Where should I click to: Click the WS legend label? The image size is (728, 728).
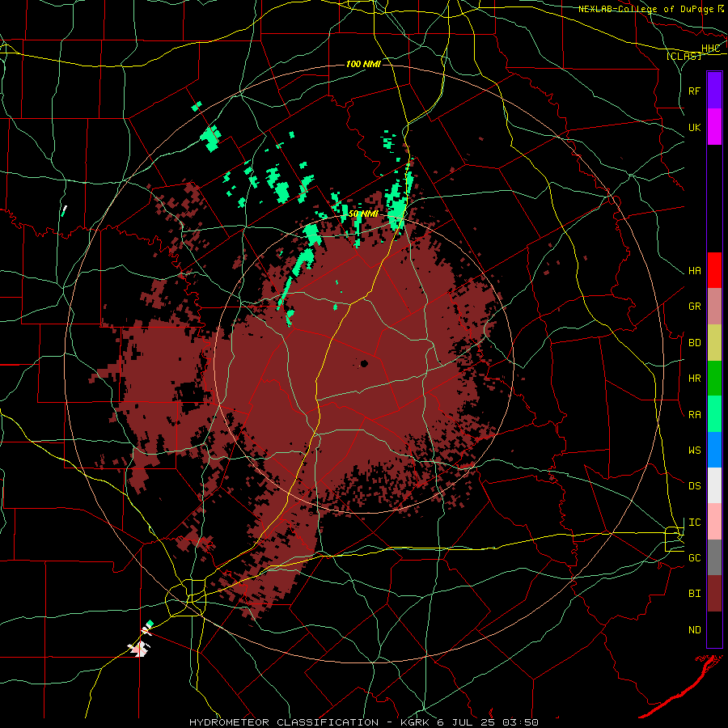[x=694, y=451]
